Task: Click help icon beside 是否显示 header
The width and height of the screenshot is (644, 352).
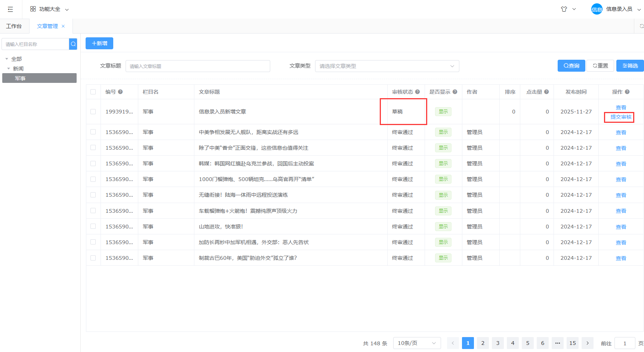Action: click(455, 92)
